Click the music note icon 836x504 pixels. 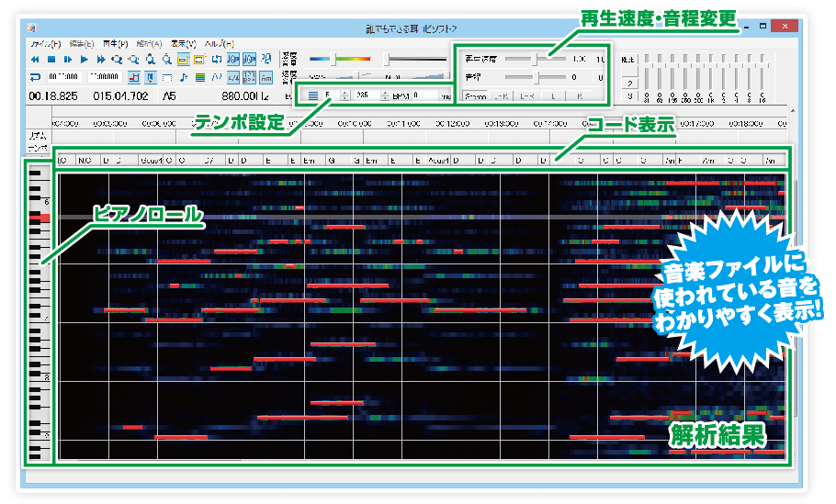click(184, 77)
